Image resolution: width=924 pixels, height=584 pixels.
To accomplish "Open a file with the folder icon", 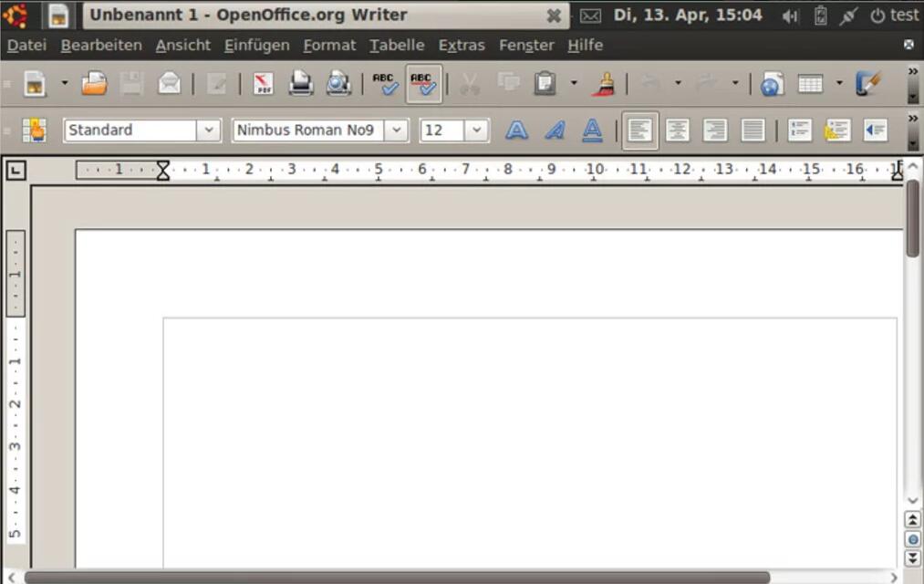I will coord(94,84).
